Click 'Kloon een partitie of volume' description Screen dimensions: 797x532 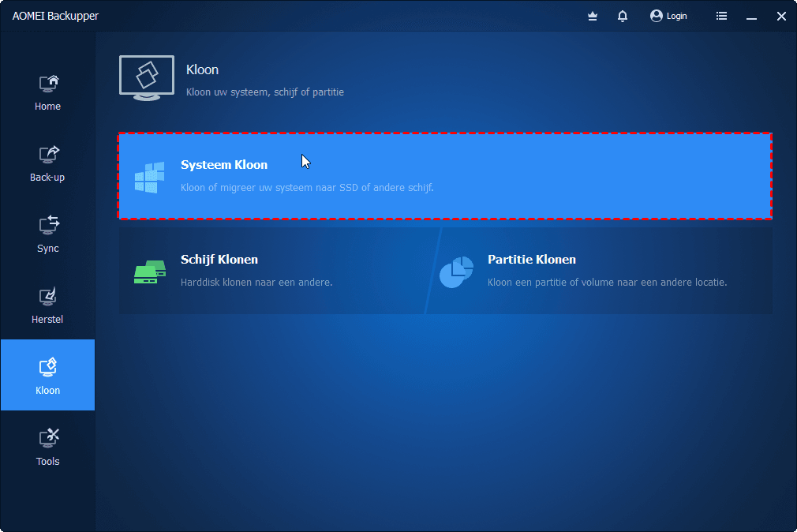pyautogui.click(x=607, y=283)
